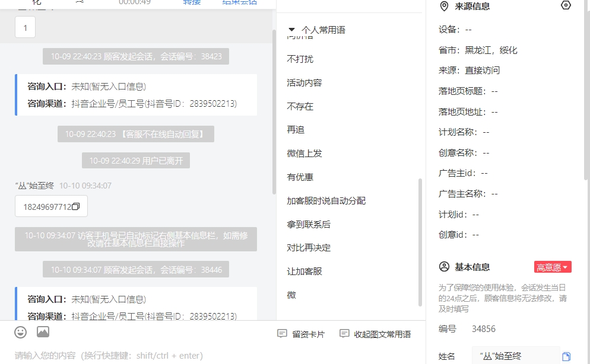Viewport: 590px width, 364px height.
Task: Select the quick phrase 有优惠
Action: tap(300, 177)
